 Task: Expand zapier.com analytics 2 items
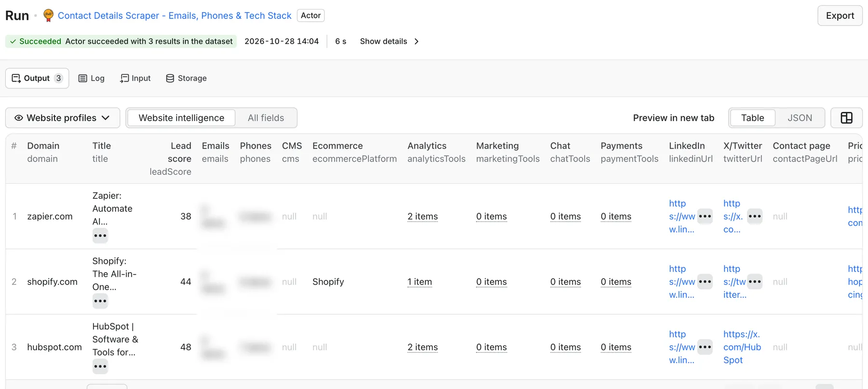pyautogui.click(x=422, y=216)
